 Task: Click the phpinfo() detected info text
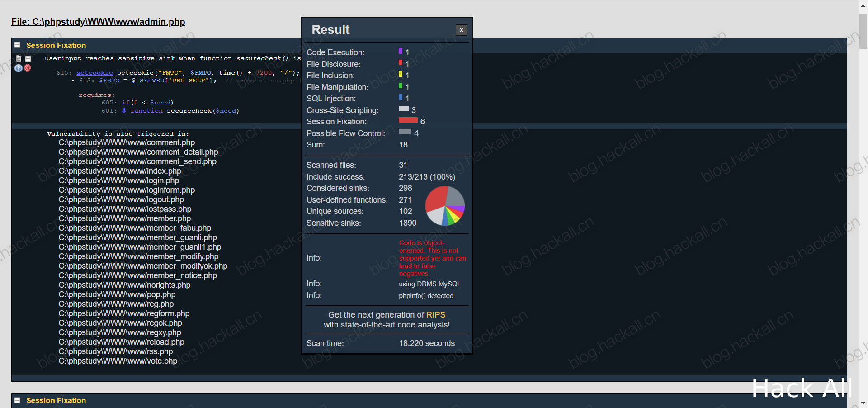pos(426,296)
